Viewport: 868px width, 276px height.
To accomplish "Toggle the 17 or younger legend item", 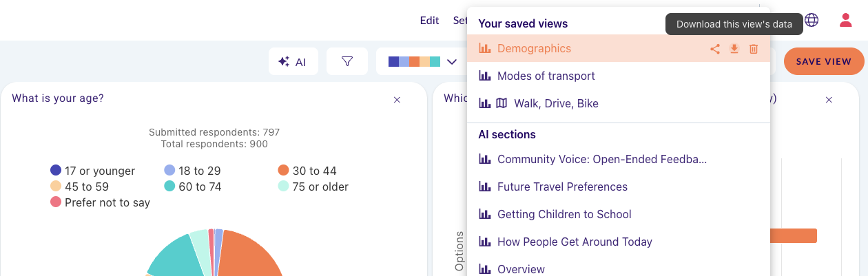I will [x=93, y=171].
